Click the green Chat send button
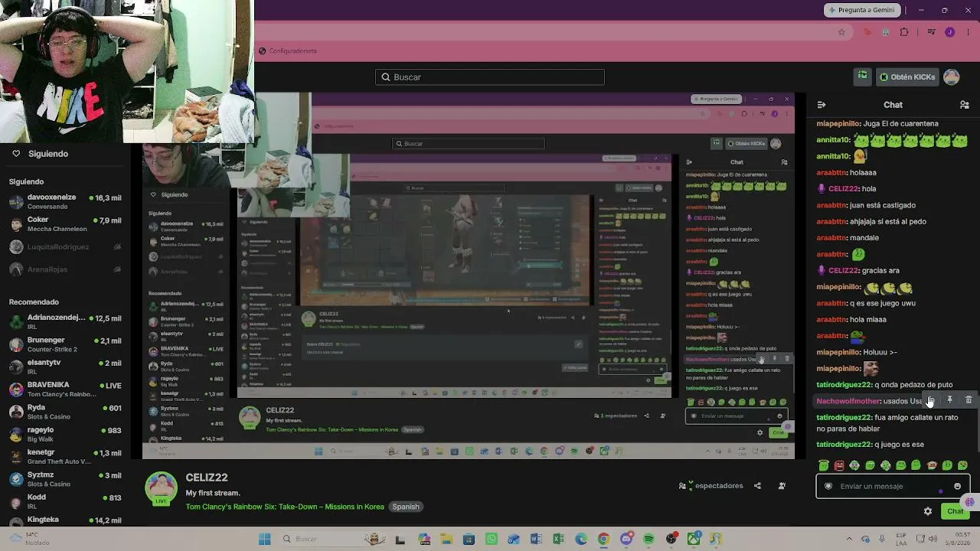 coord(955,511)
